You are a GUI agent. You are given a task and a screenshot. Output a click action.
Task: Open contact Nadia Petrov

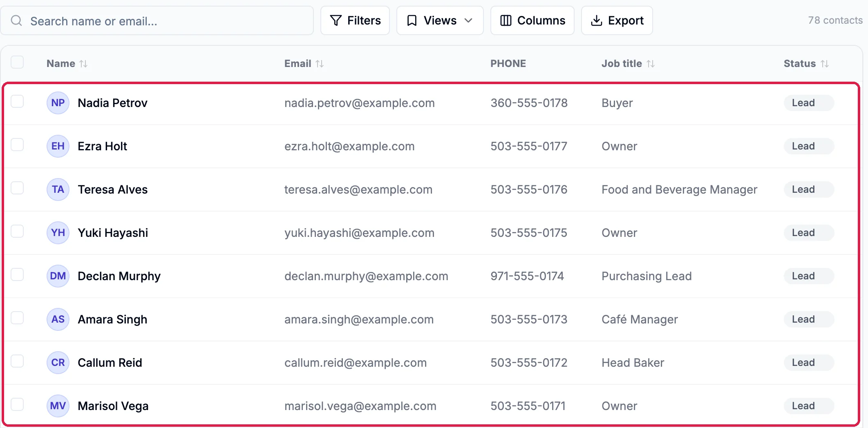tap(112, 103)
